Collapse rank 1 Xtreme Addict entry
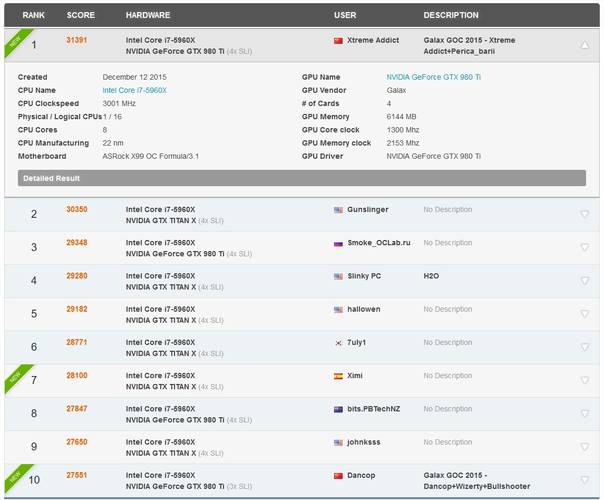Viewport: 604px width, 500px height. (584, 45)
